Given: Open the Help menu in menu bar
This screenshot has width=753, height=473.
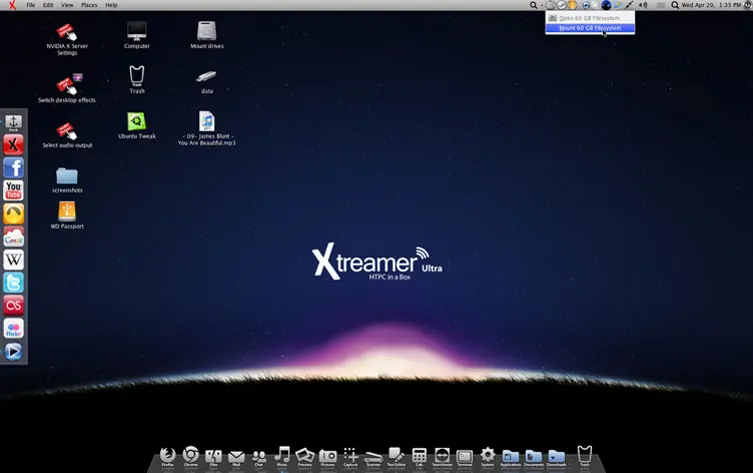Looking at the screenshot, I should coord(111,5).
